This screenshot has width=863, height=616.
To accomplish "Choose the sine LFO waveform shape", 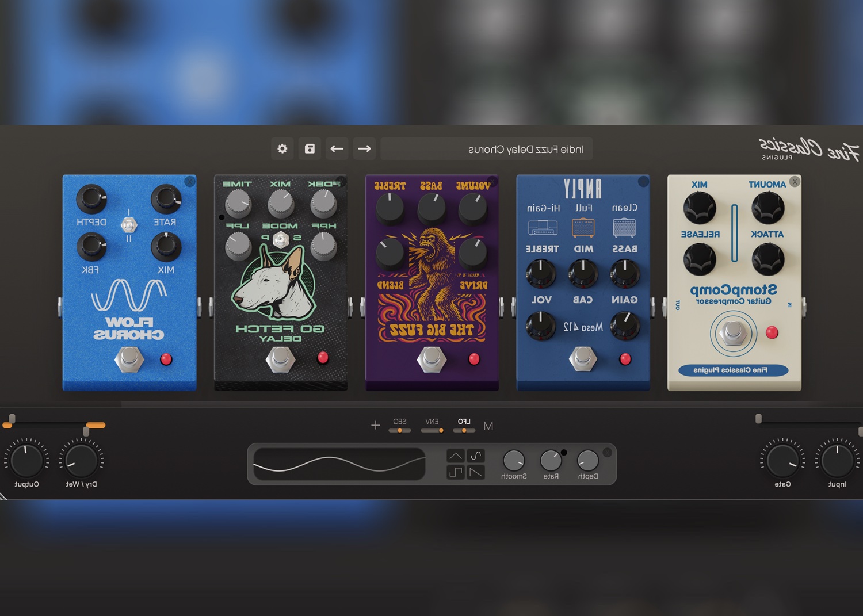I will tap(476, 456).
